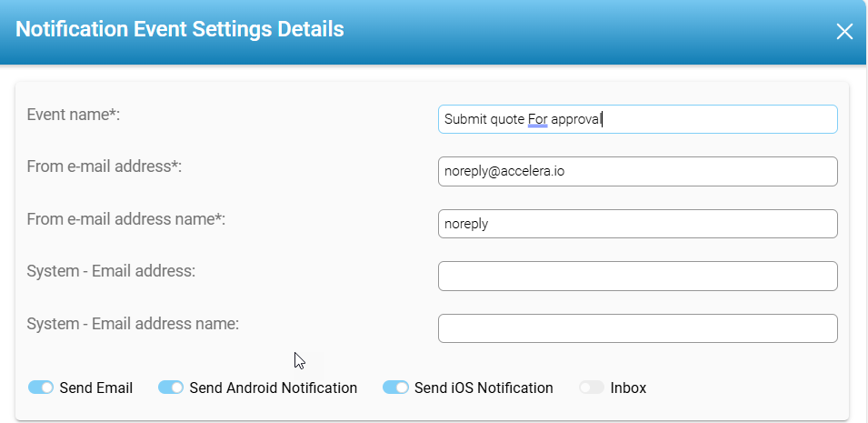Disable the Send Email toggle switch
Screen dimensions: 868x423
click(x=41, y=388)
